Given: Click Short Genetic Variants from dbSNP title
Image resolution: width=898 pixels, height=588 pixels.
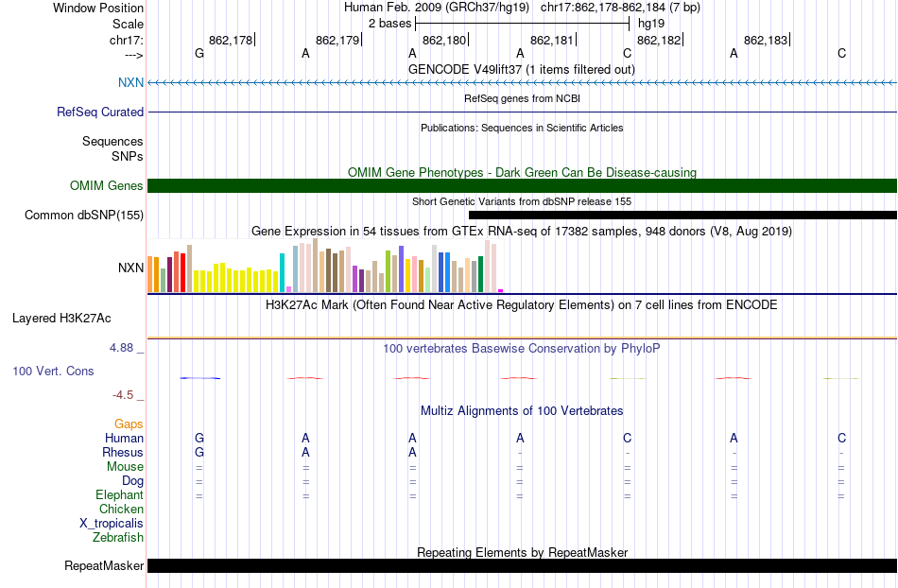Looking at the screenshot, I should click(x=522, y=201).
